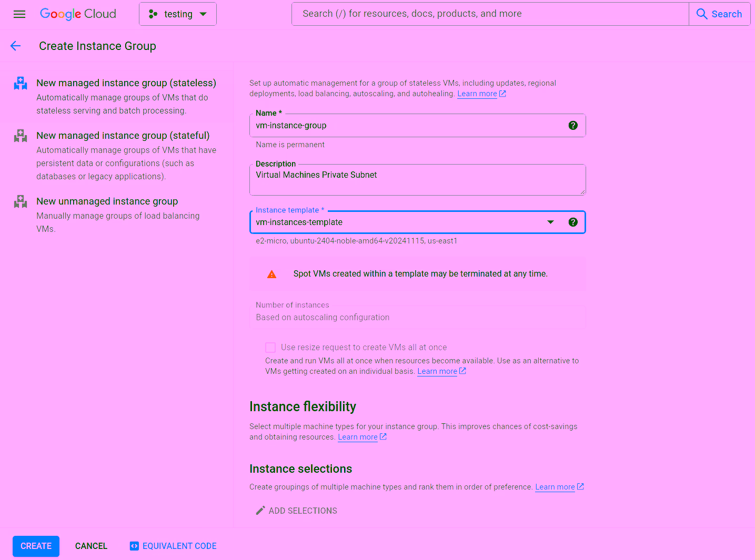Choose 'New unmanaged instance group' option
Screen dimensions: 755x560
pyautogui.click(x=107, y=201)
